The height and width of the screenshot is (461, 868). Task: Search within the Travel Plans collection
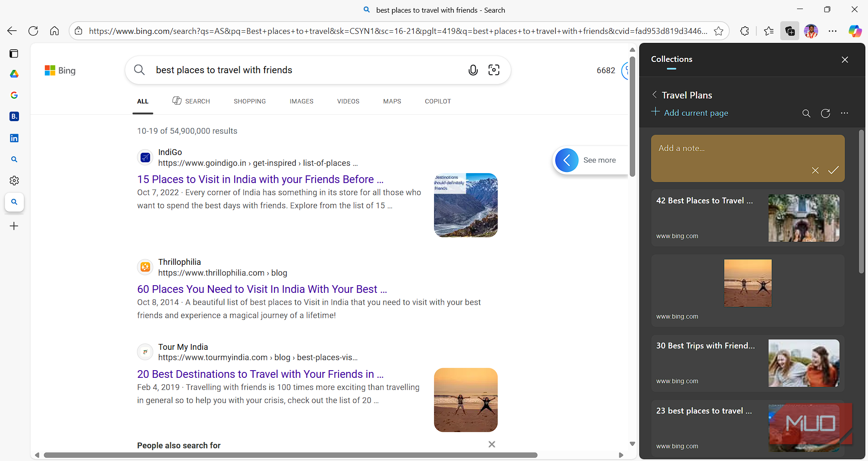click(x=806, y=113)
